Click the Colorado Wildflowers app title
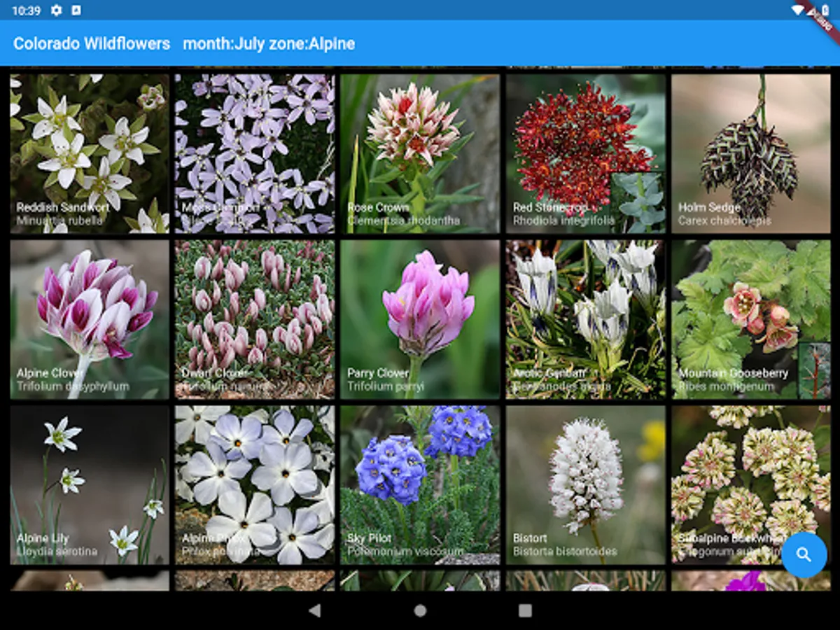The image size is (840, 630). tap(92, 43)
